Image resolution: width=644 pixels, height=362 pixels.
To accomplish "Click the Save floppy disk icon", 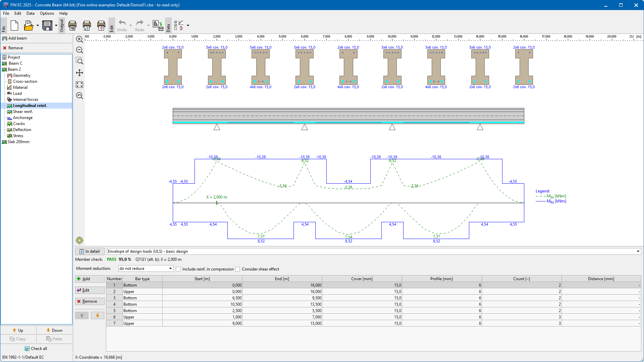I will click(47, 25).
